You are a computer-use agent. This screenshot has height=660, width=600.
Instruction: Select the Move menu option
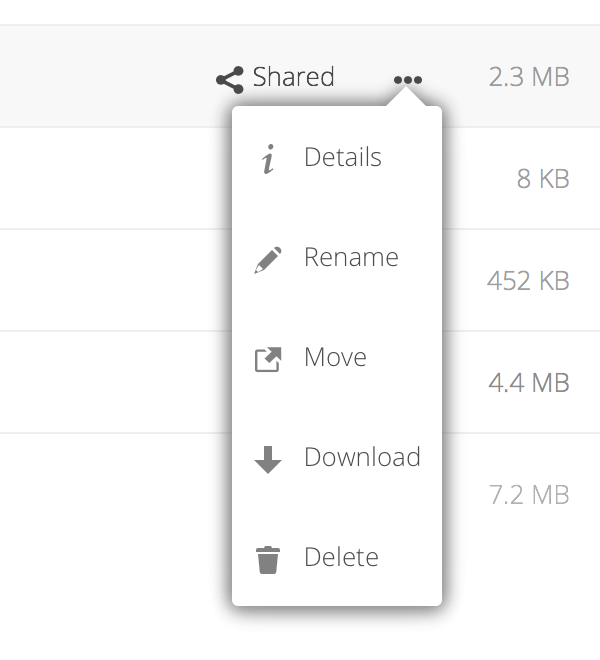coord(335,358)
